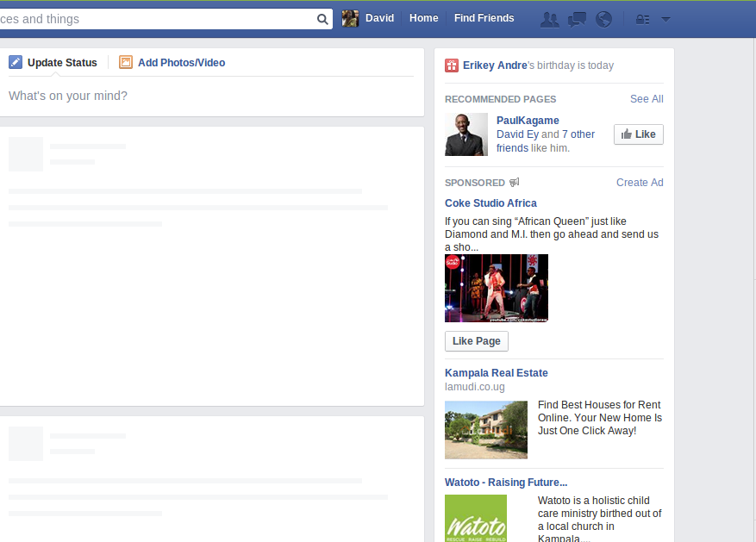The image size is (756, 542).
Task: Click the African Queen ad description text
Action: click(552, 234)
